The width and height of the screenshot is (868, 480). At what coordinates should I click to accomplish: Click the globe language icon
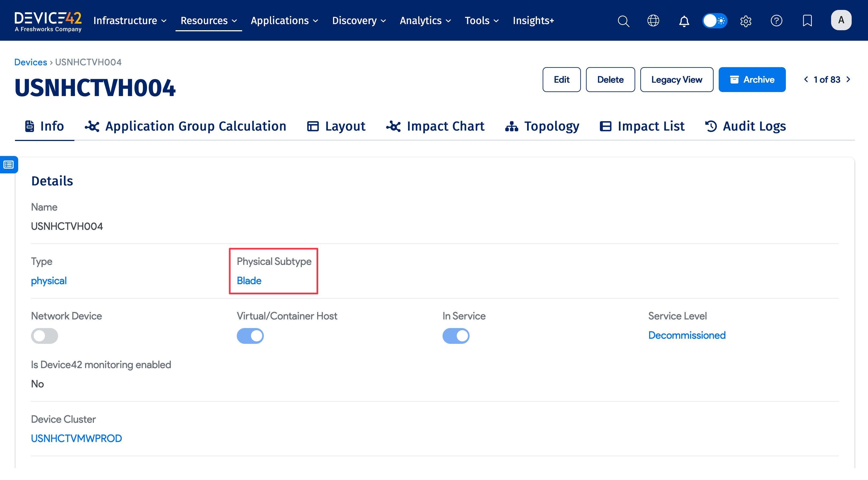click(x=653, y=21)
